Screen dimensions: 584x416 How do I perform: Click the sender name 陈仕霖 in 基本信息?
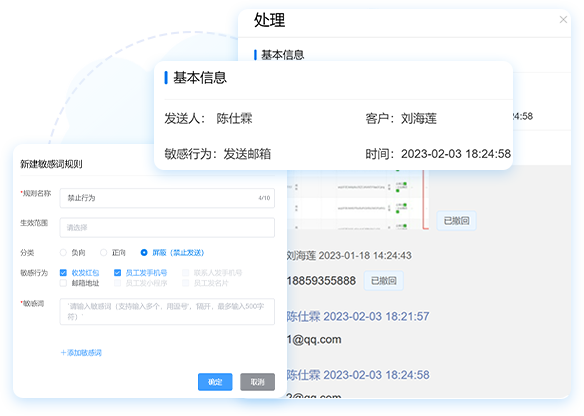234,118
